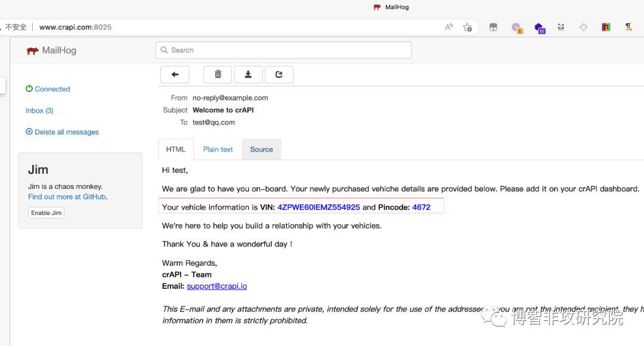Focus the Search input field
644x346 pixels.
pyautogui.click(x=283, y=50)
